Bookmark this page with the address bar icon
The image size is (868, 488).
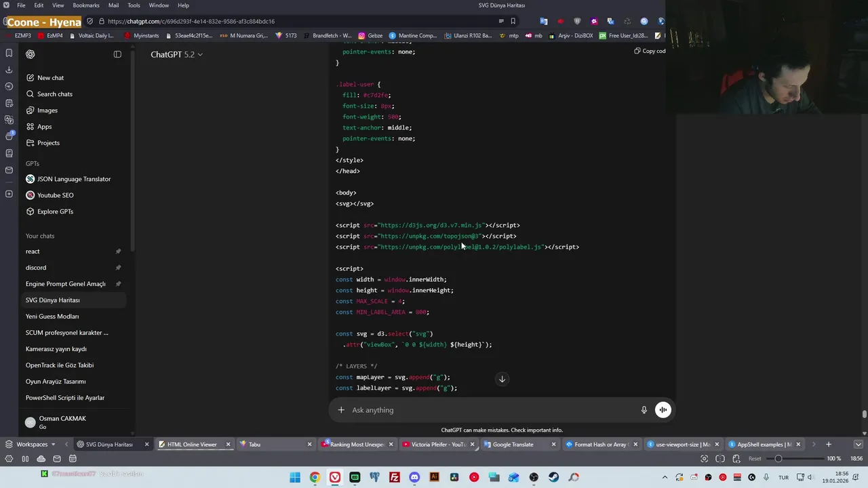coord(513,21)
